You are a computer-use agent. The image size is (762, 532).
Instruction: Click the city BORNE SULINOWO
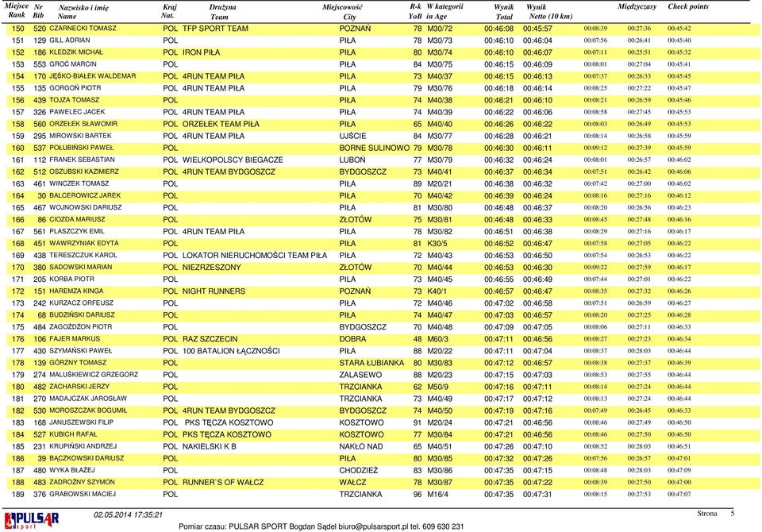[x=374, y=148]
